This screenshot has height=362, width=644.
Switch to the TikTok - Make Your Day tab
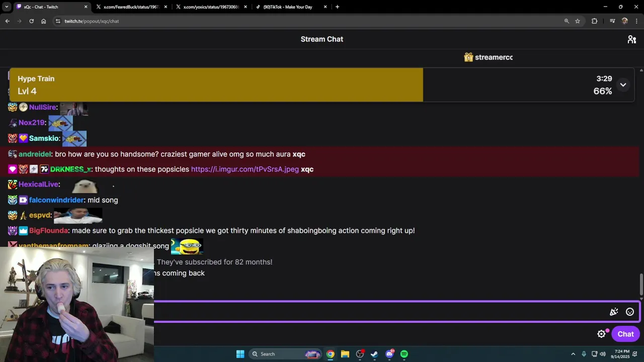290,7
